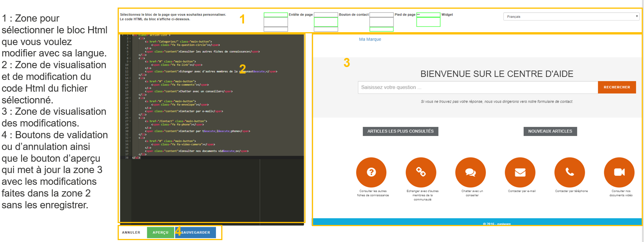Click the orange video camera icon
This screenshot has height=242, width=644.
pyautogui.click(x=619, y=172)
